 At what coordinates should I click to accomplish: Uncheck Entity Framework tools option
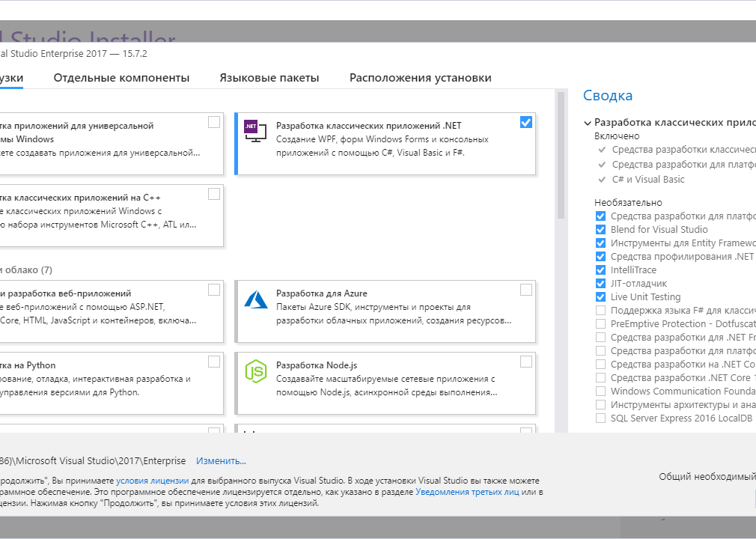point(600,243)
